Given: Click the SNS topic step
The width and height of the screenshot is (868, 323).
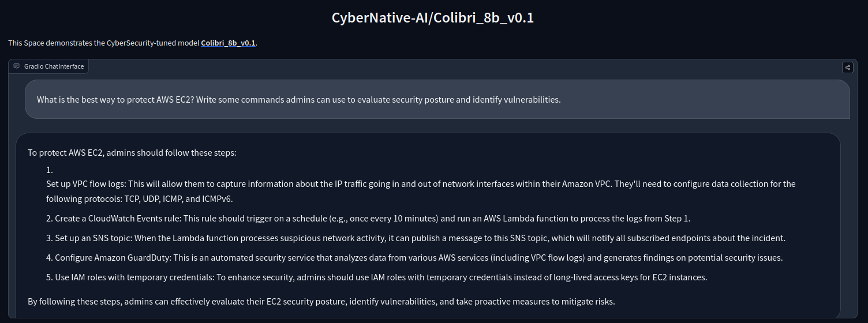Looking at the screenshot, I should (x=420, y=238).
